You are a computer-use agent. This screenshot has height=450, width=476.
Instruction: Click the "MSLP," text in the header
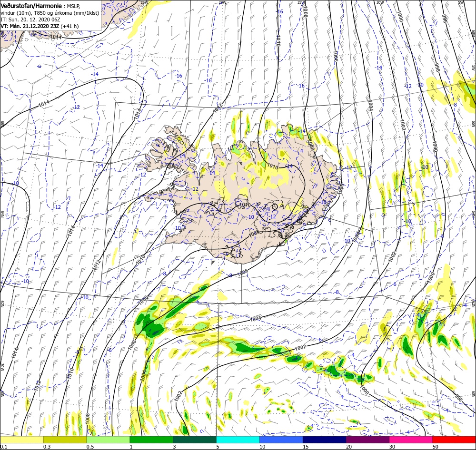[73, 6]
